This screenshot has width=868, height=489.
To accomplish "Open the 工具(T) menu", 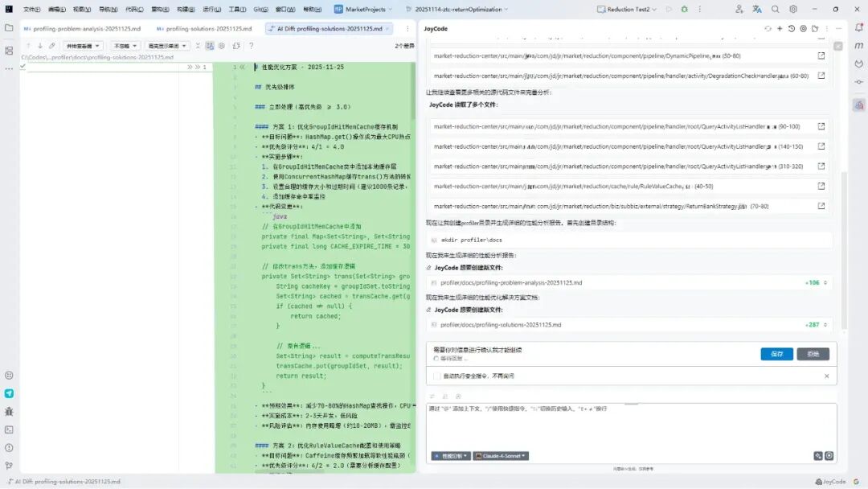I will [237, 10].
